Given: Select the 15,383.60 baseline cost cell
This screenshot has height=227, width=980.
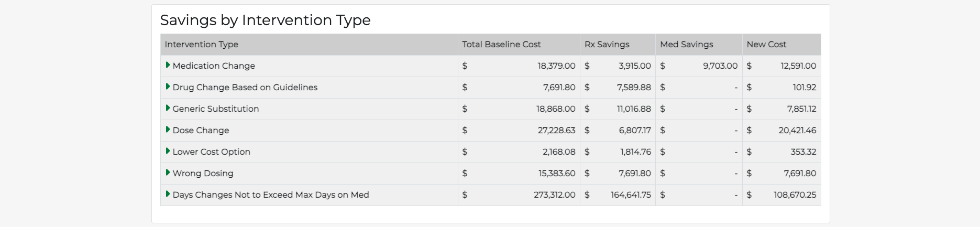Looking at the screenshot, I should point(557,174).
